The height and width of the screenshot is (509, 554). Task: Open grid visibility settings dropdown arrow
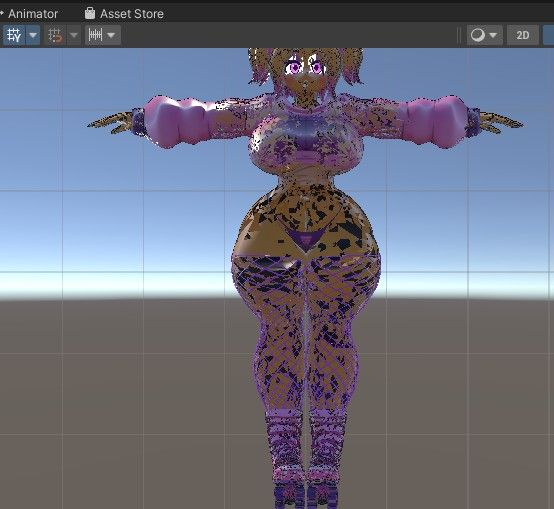pyautogui.click(x=33, y=35)
